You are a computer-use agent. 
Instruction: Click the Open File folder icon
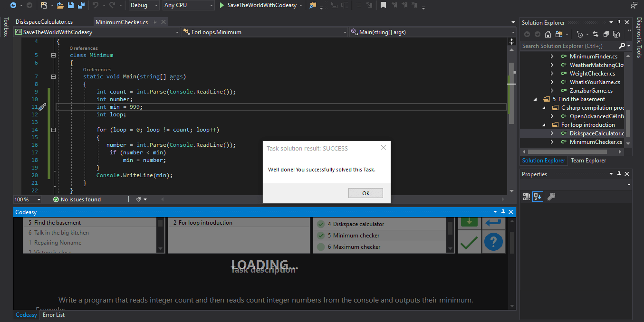(60, 5)
